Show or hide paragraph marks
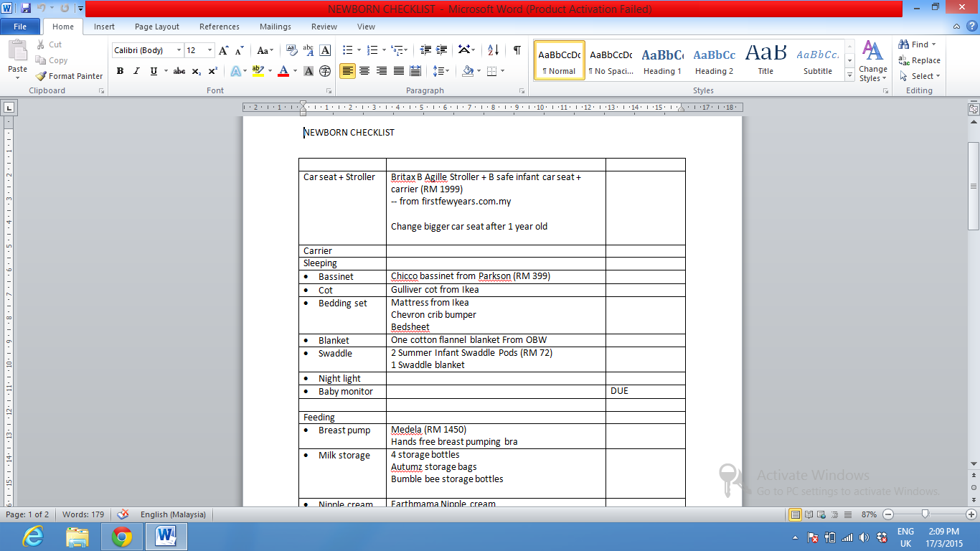This screenshot has height=551, width=980. pos(517,50)
